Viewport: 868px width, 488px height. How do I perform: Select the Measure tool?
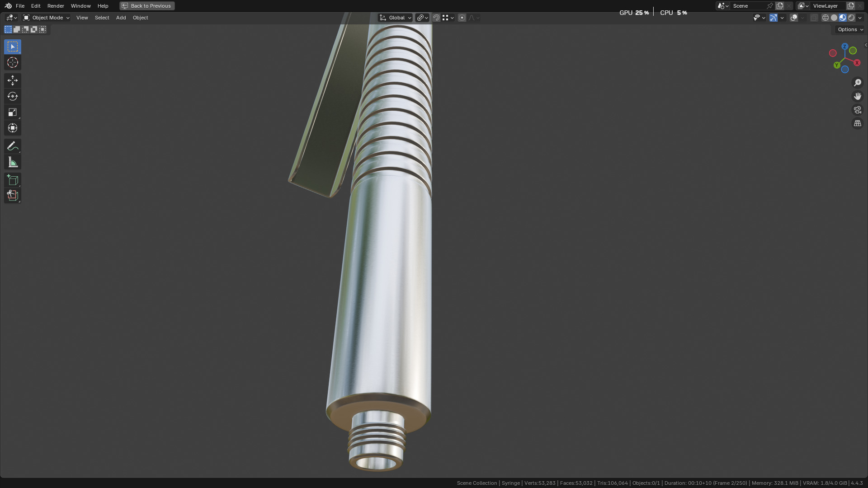(13, 162)
